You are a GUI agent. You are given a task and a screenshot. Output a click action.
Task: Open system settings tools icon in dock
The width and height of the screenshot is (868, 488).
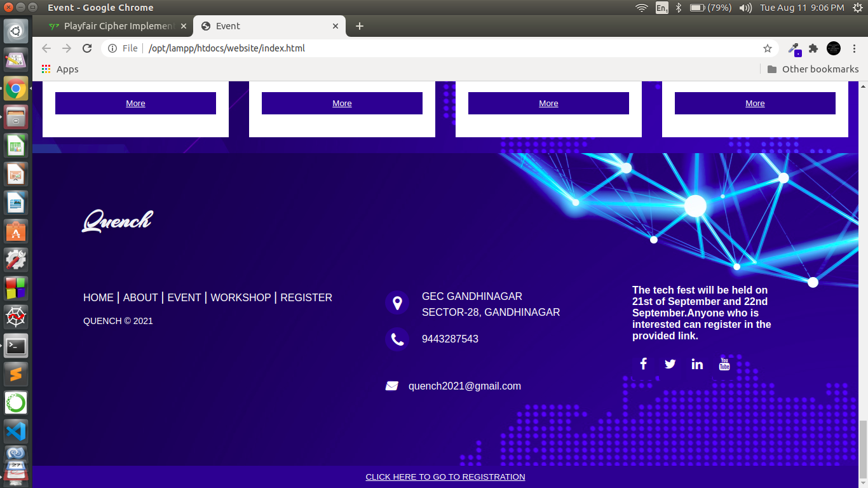coord(16,260)
